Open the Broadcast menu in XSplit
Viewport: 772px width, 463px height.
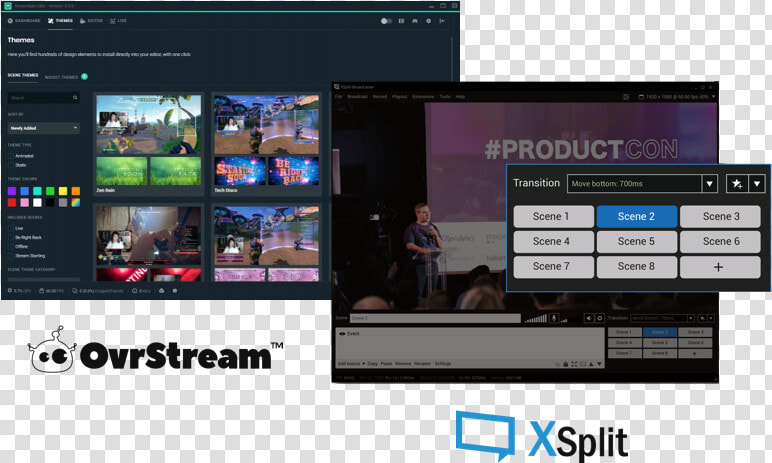click(x=357, y=97)
